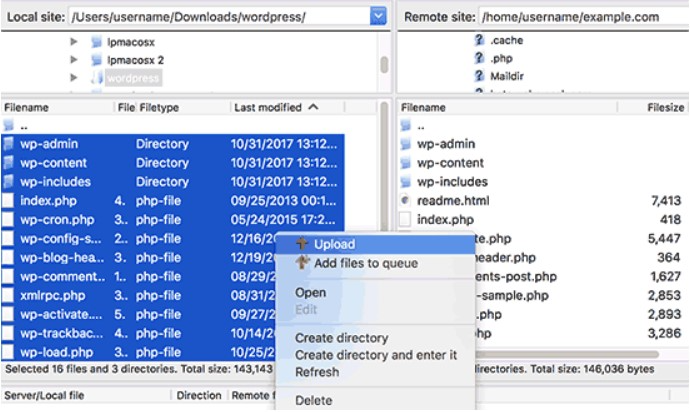Select xmlrpc.php filename text
This screenshot has height=412, width=690.
[x=52, y=295]
